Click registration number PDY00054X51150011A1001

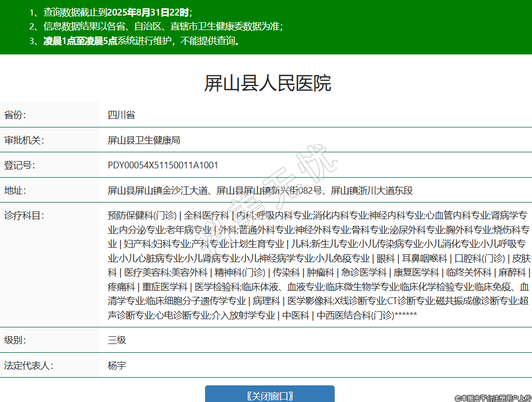click(163, 165)
